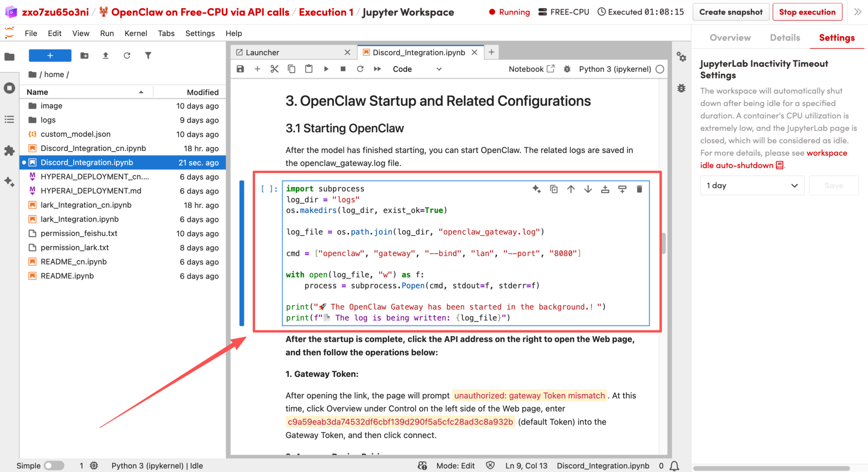Open the Kernel menu
Viewport: 868px width, 472px height.
point(135,33)
